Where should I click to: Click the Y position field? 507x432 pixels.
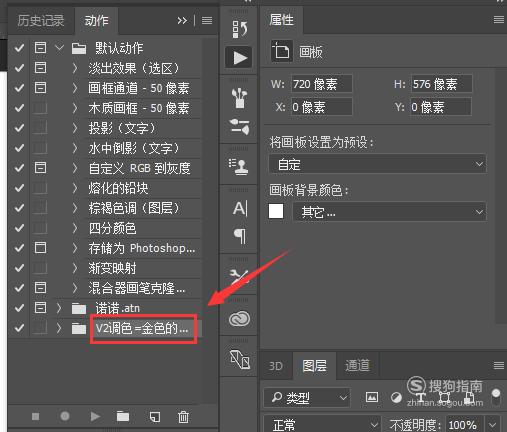(x=441, y=107)
